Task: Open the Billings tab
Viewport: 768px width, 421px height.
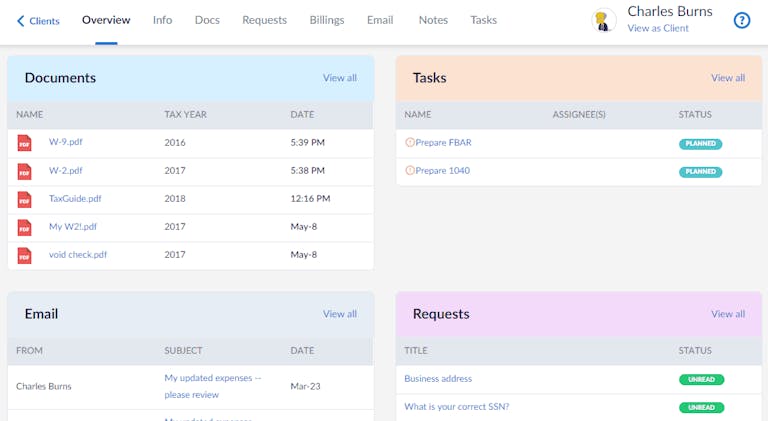Action: click(x=326, y=20)
